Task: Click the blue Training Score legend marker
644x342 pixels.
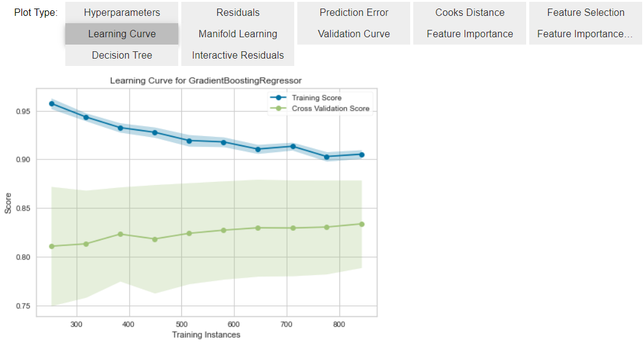Action: [278, 98]
